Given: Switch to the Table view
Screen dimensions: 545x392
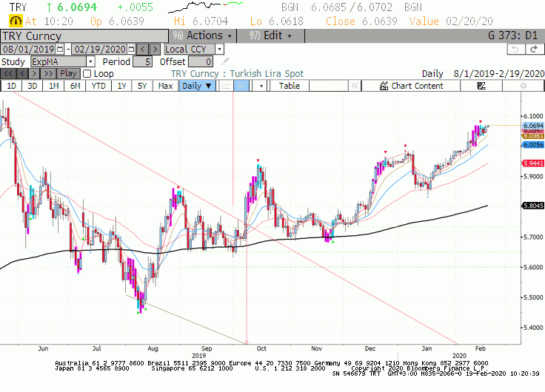Looking at the screenshot, I should (x=290, y=86).
